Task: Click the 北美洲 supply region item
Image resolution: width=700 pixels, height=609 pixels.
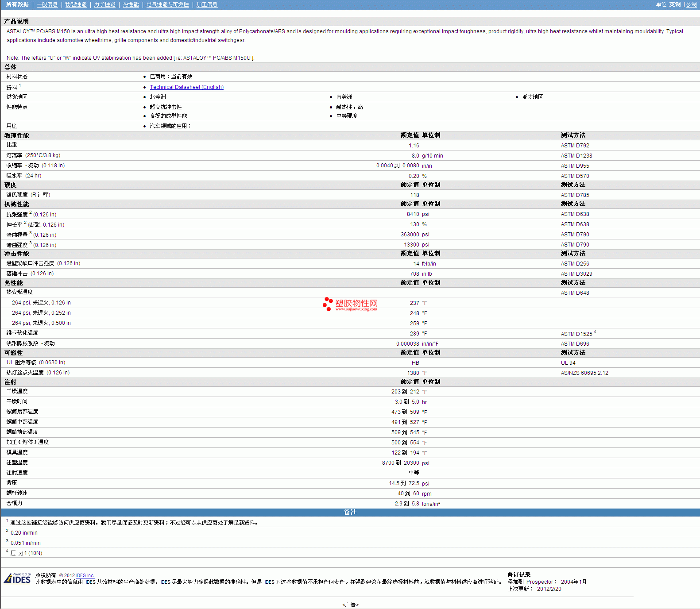Action: tap(158, 97)
